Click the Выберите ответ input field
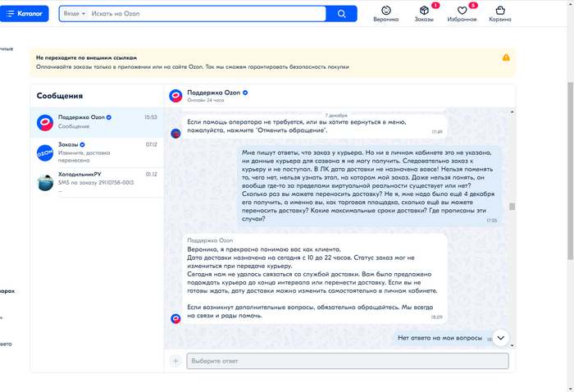Image resolution: width=574 pixels, height=392 pixels. 348,361
